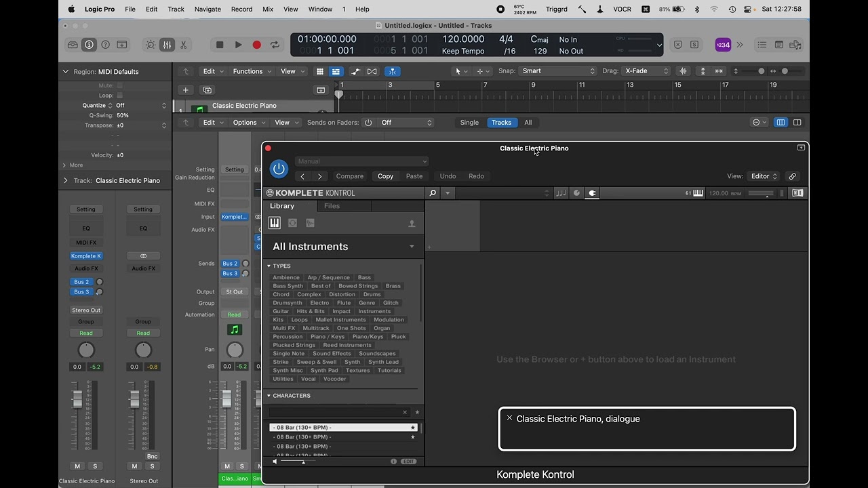This screenshot has height=488, width=868.
Task: Open the List Editors icon
Action: pyautogui.click(x=762, y=45)
